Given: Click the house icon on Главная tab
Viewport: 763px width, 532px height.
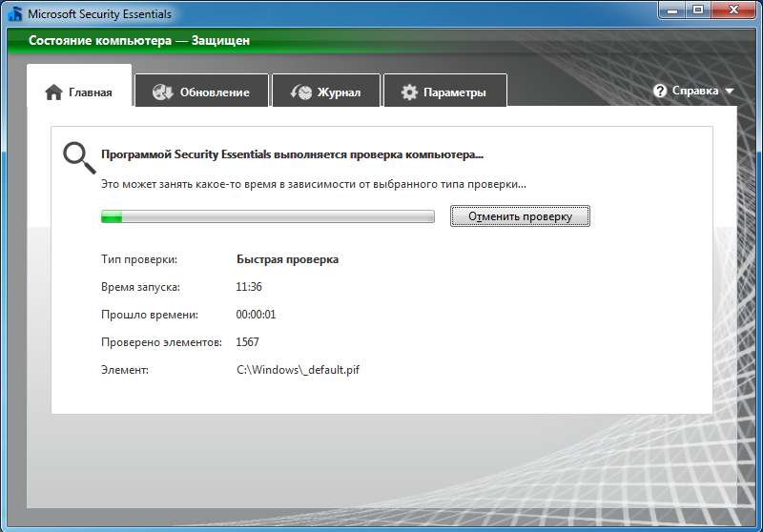Looking at the screenshot, I should point(53,92).
